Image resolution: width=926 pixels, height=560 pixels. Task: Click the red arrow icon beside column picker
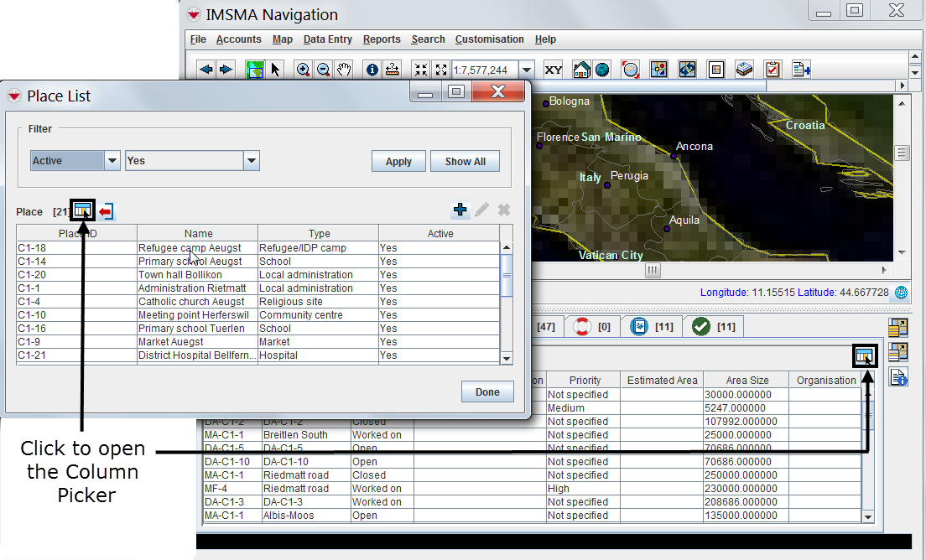click(106, 211)
